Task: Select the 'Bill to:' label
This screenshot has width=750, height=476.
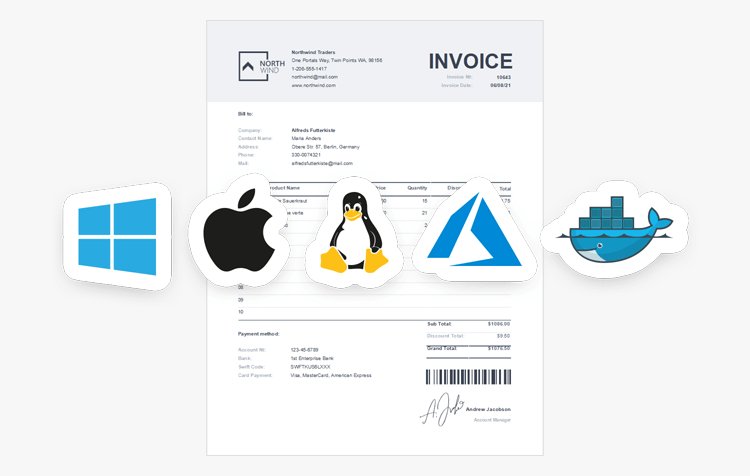Action: point(245,114)
